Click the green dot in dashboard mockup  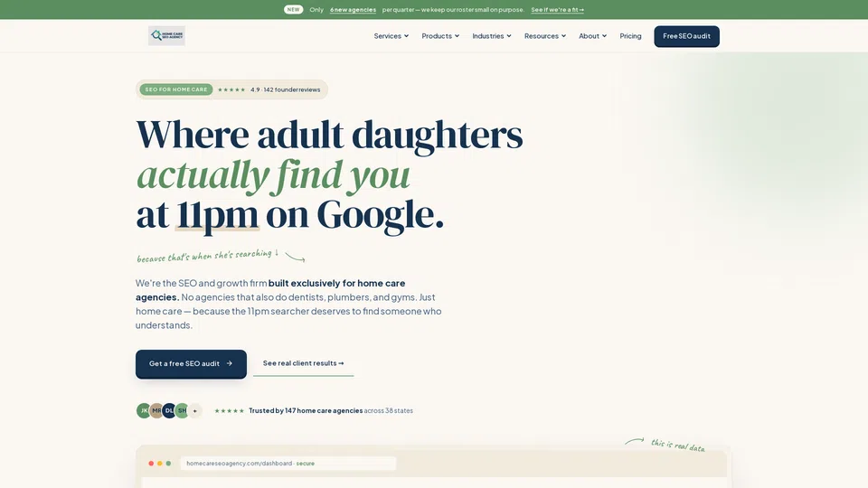168,463
